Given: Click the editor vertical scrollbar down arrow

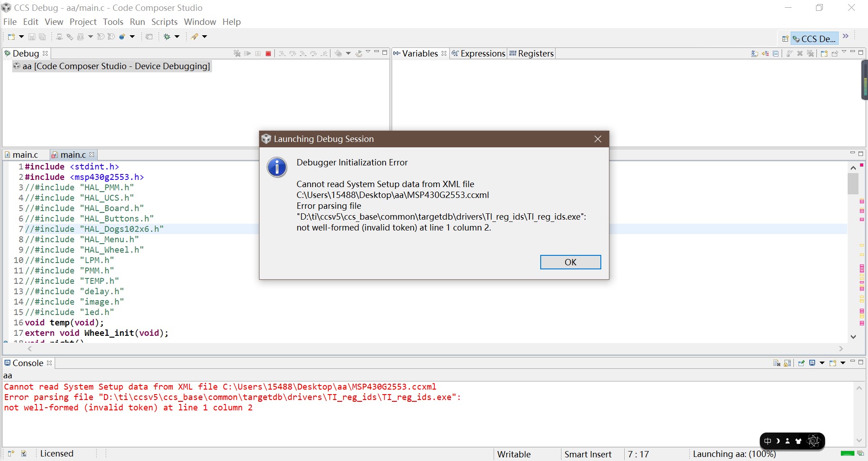Looking at the screenshot, I should [x=854, y=337].
